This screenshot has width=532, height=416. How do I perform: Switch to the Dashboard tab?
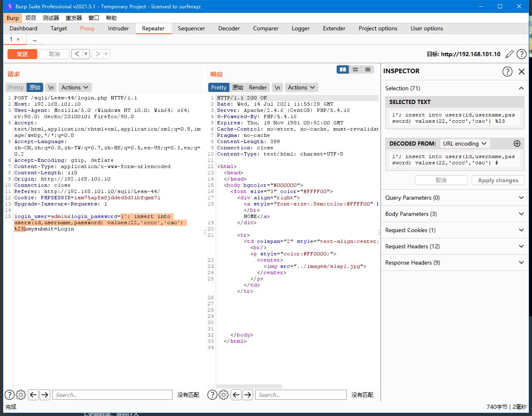pyautogui.click(x=24, y=28)
